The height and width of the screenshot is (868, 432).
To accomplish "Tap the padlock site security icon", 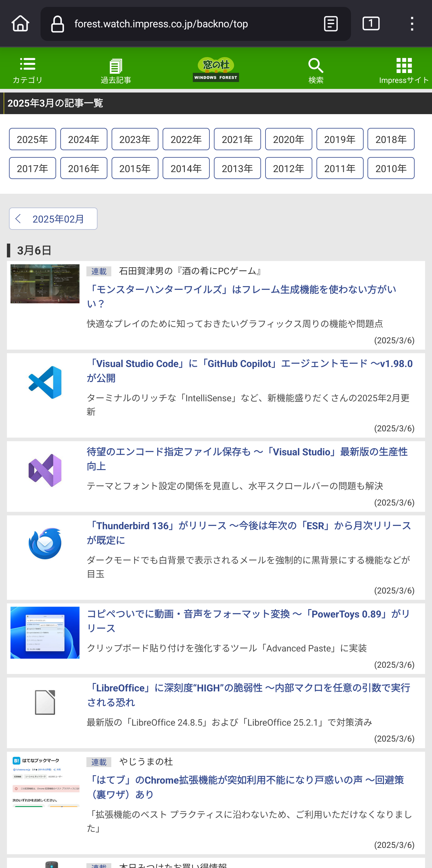I will pos(57,24).
